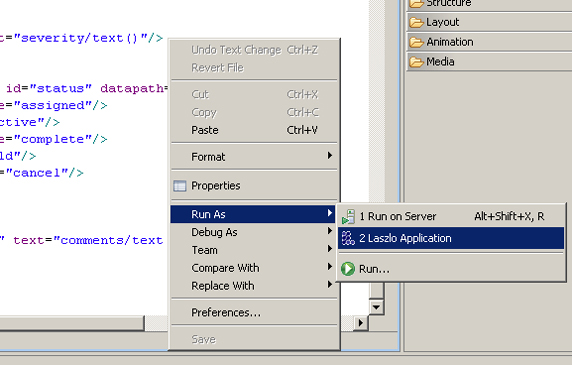Select the Animation palette category label

pyautogui.click(x=450, y=42)
